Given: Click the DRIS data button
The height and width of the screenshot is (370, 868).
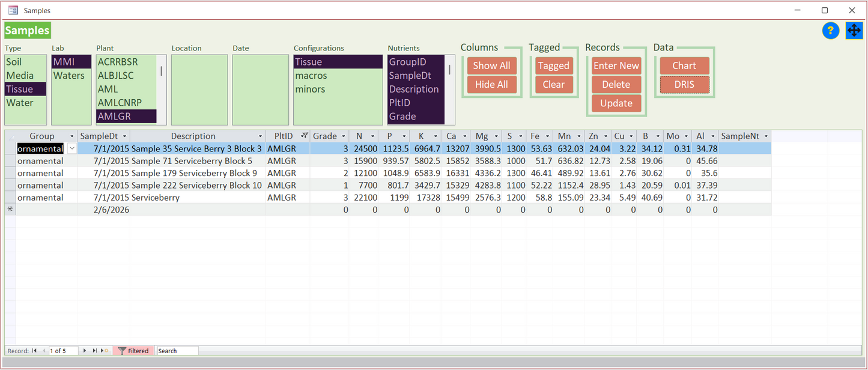Looking at the screenshot, I should (x=684, y=85).
